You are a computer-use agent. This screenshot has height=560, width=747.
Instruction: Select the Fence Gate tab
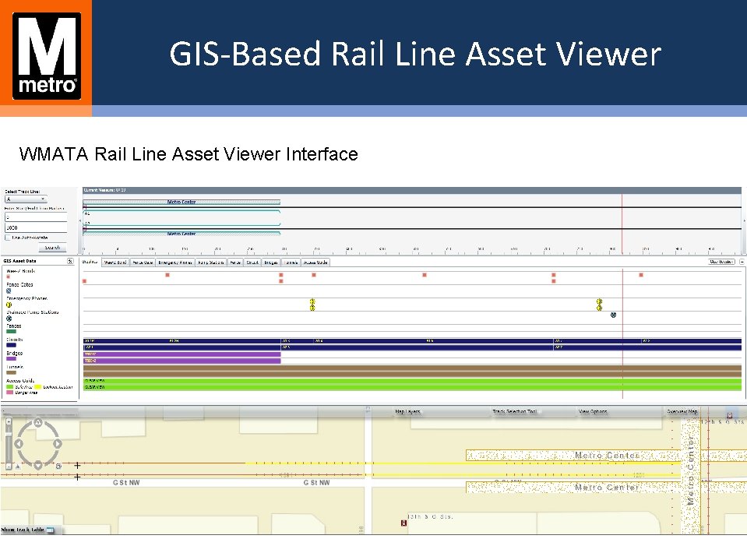point(143,262)
